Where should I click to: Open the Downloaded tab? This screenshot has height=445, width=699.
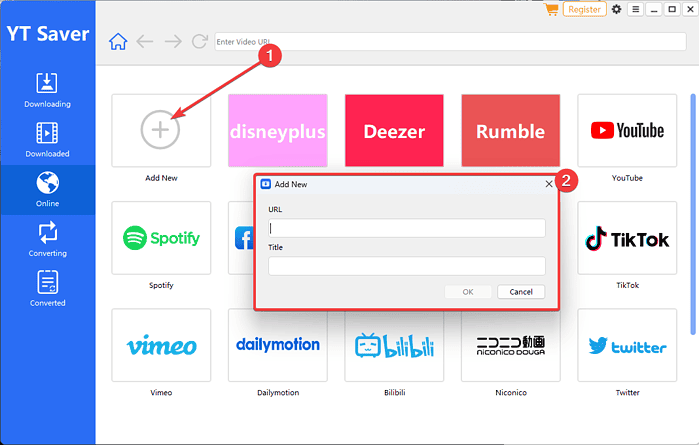pyautogui.click(x=47, y=139)
